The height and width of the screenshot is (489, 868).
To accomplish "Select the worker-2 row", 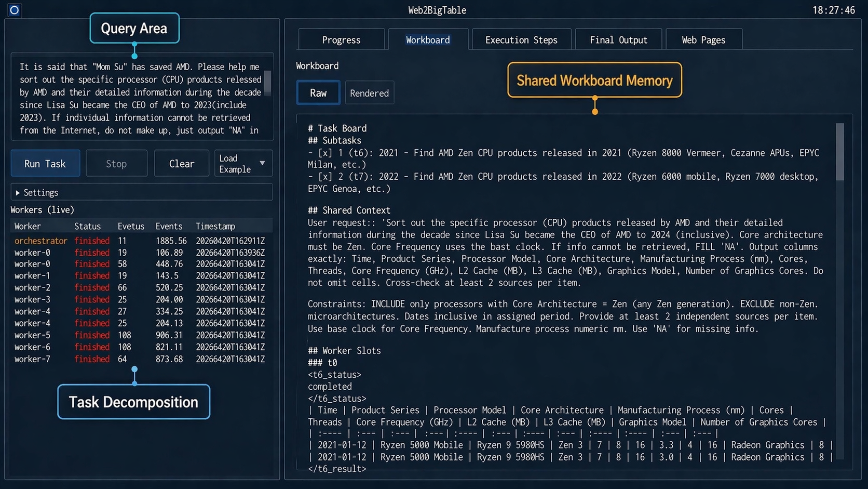I will [141, 288].
